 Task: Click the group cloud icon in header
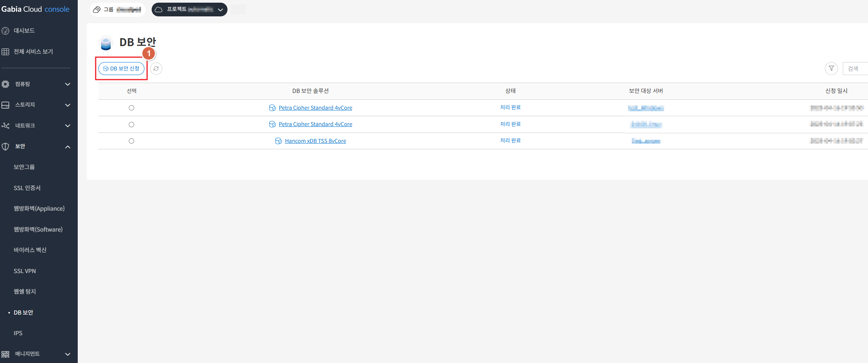(x=97, y=10)
